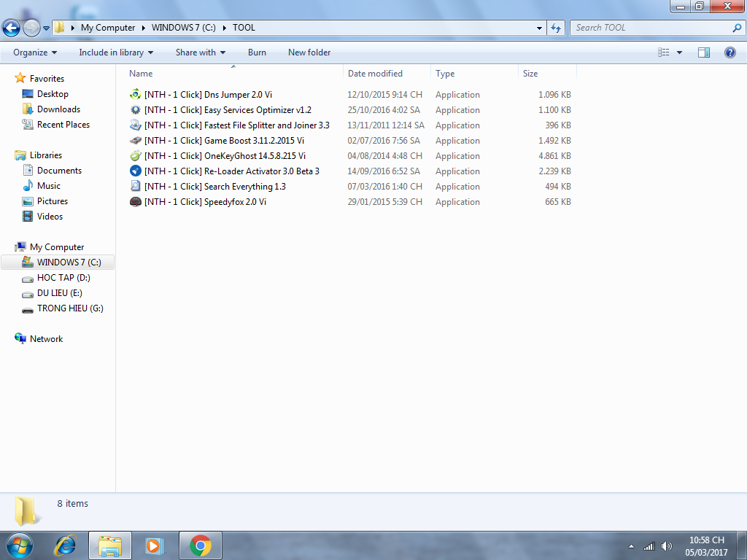The height and width of the screenshot is (560, 747).
Task: Open Downloads in the Favorites list
Action: click(x=58, y=109)
